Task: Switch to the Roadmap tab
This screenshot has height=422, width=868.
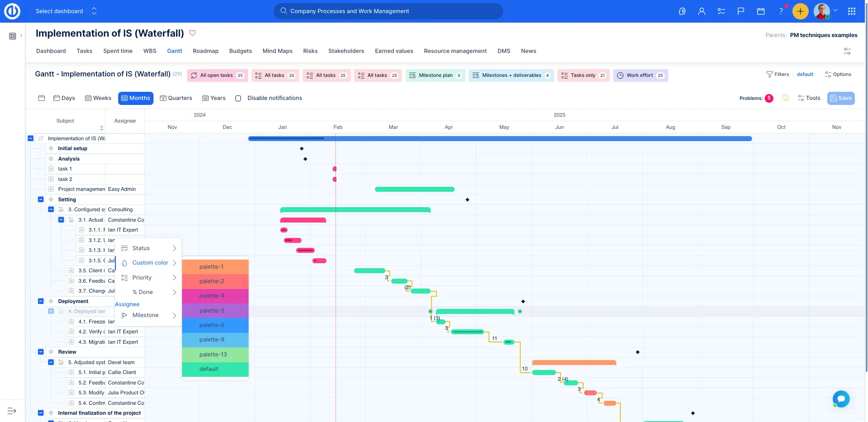Action: pos(206,51)
